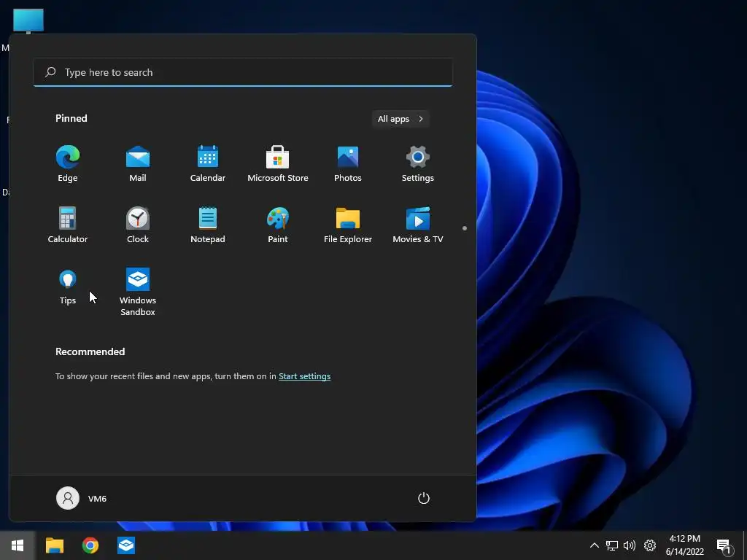Click the Type here to search field
This screenshot has width=747, height=560.
click(243, 72)
